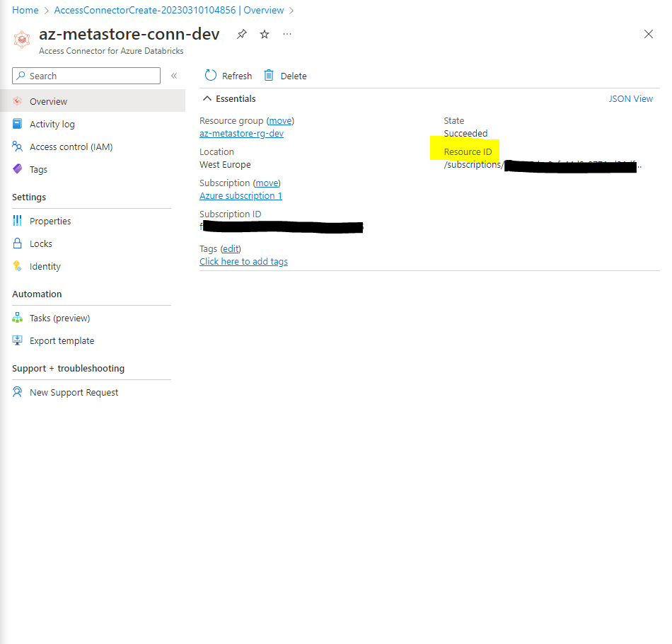The height and width of the screenshot is (644, 672).
Task: Click Azure subscription 1 link
Action: 241,195
